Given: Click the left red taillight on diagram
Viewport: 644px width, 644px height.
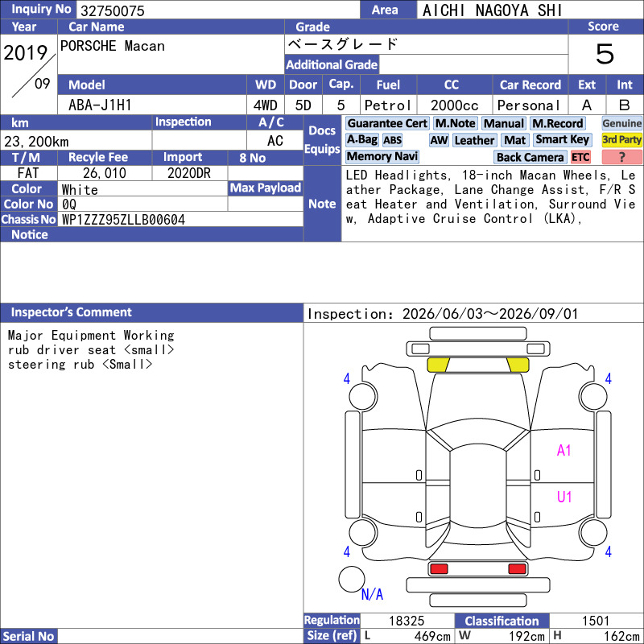Looking at the screenshot, I should pyautogui.click(x=439, y=569).
